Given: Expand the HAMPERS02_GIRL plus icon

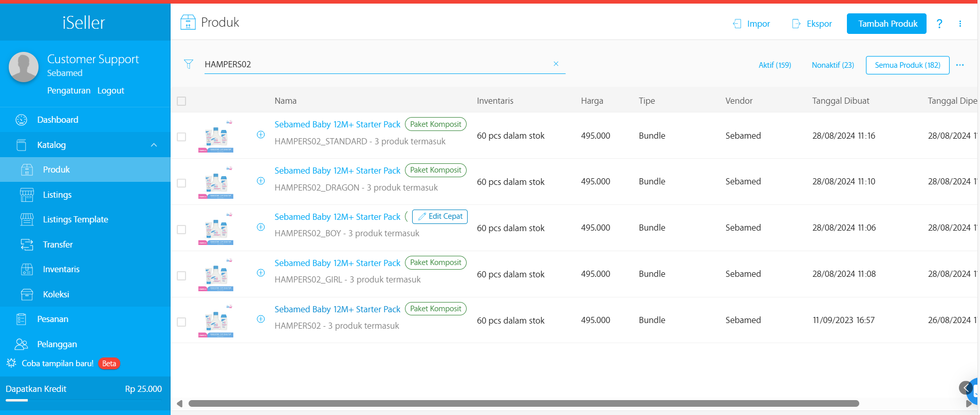Looking at the screenshot, I should (261, 273).
